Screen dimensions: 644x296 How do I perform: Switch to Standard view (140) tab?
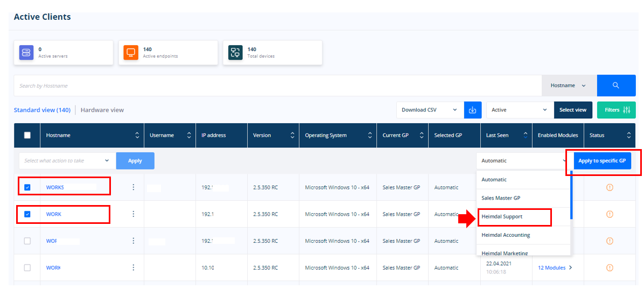[x=43, y=110]
